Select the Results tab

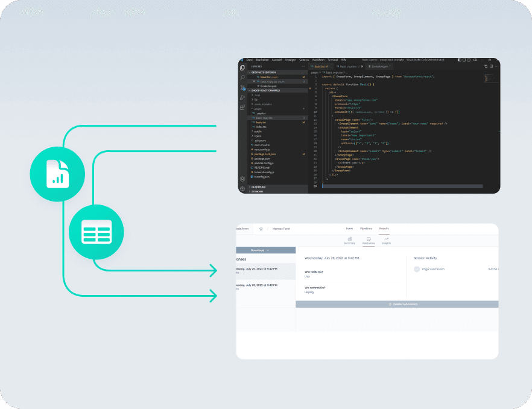coord(384,229)
